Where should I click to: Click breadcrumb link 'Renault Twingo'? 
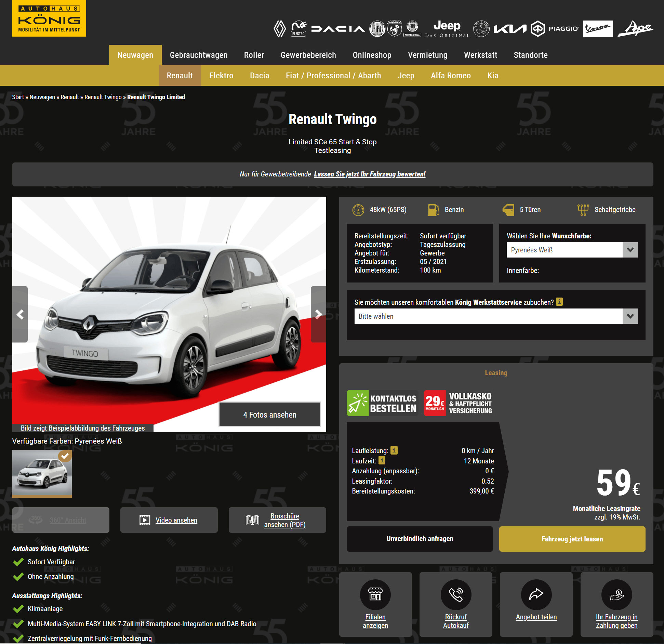point(103,97)
